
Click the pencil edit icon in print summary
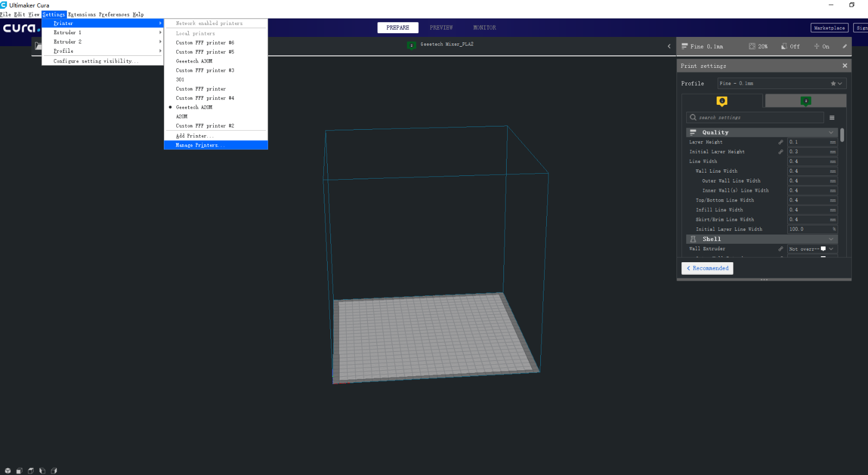click(x=844, y=47)
